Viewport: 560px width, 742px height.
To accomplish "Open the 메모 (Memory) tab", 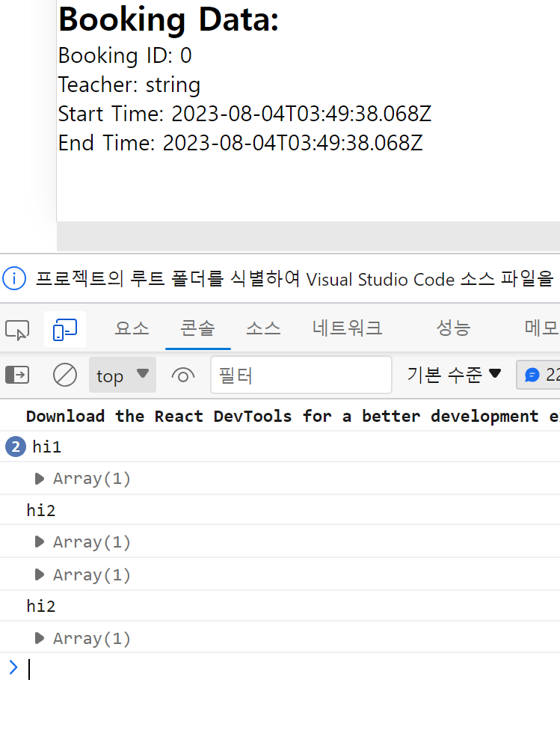I will tap(542, 328).
